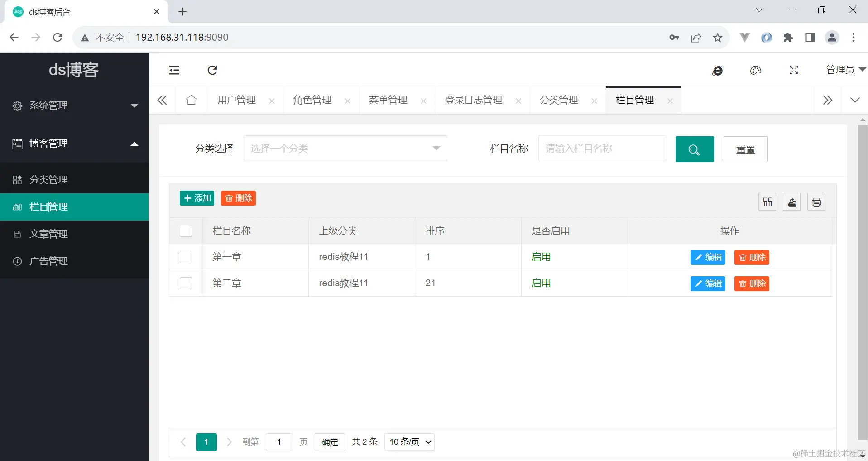Open a new browser tab with plus button

click(182, 12)
